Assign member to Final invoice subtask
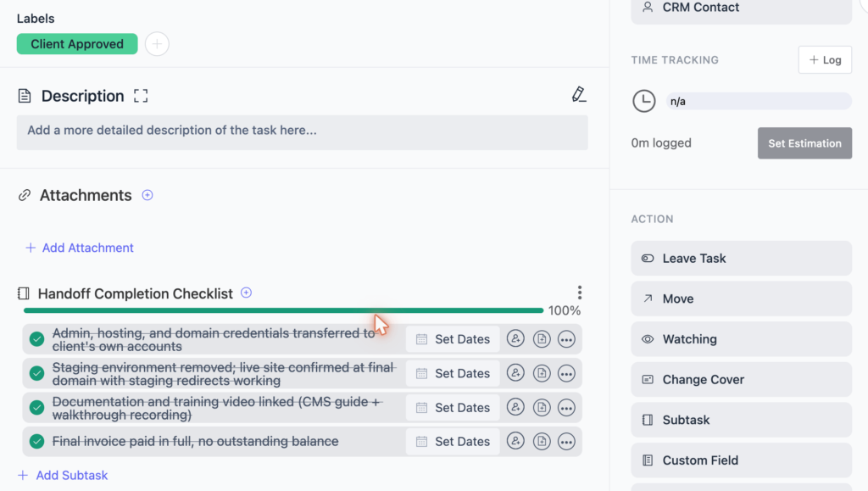Image resolution: width=868 pixels, height=491 pixels. [515, 441]
